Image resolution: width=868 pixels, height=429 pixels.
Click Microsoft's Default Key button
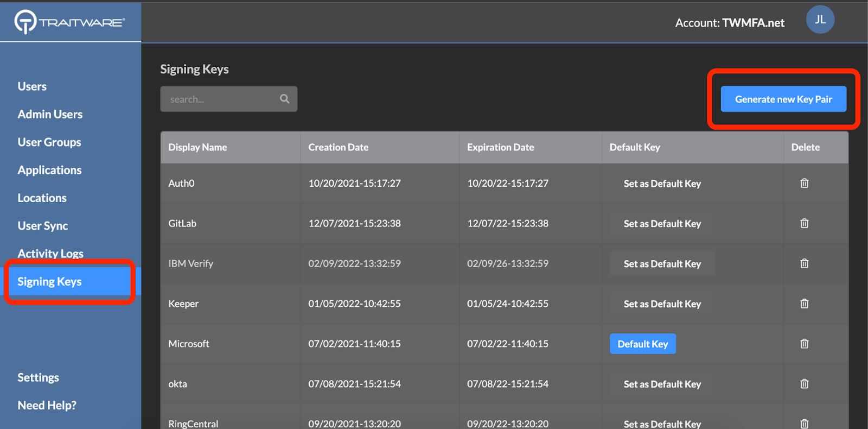(643, 344)
